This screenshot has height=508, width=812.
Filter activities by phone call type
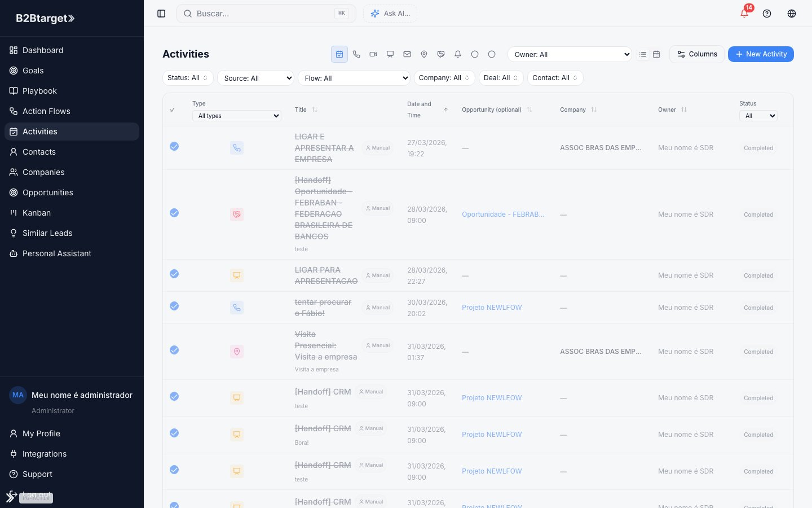click(x=356, y=54)
